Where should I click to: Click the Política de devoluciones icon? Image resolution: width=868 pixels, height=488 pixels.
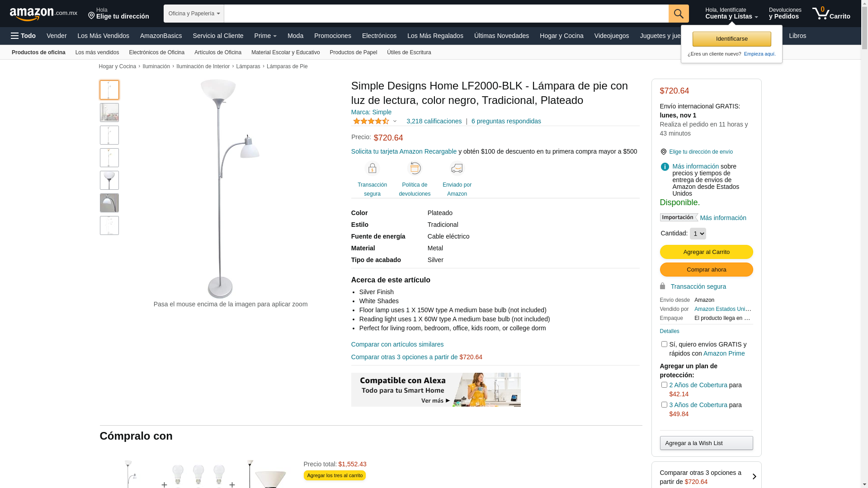pyautogui.click(x=415, y=169)
